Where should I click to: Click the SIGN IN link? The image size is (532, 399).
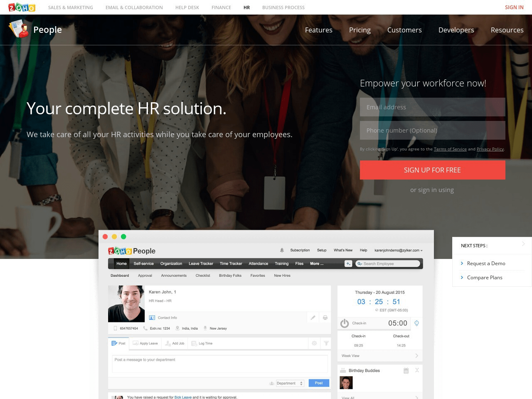514,7
